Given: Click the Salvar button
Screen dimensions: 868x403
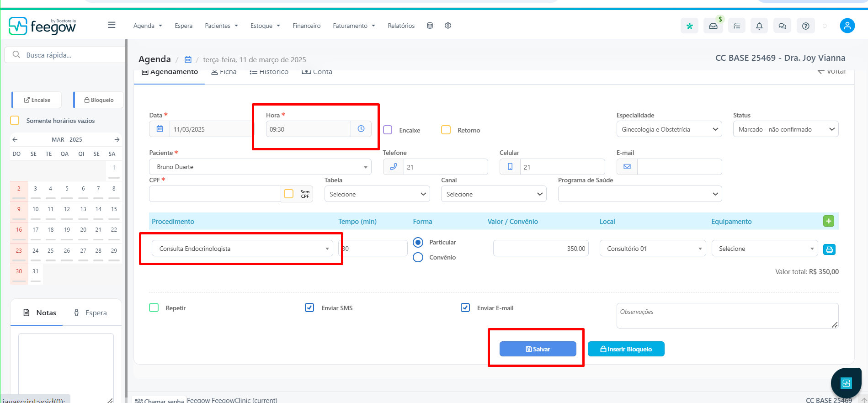Looking at the screenshot, I should [538, 349].
